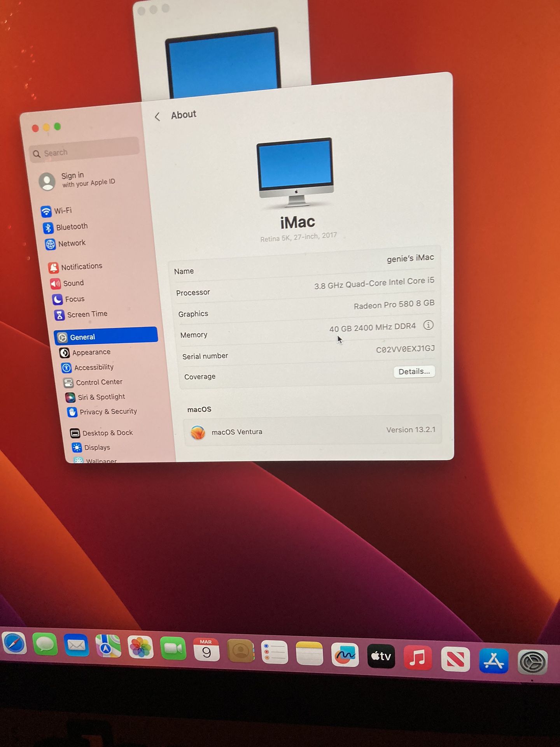Image resolution: width=560 pixels, height=747 pixels.
Task: Click the Wi-Fi sidebar icon
Action: 46,212
